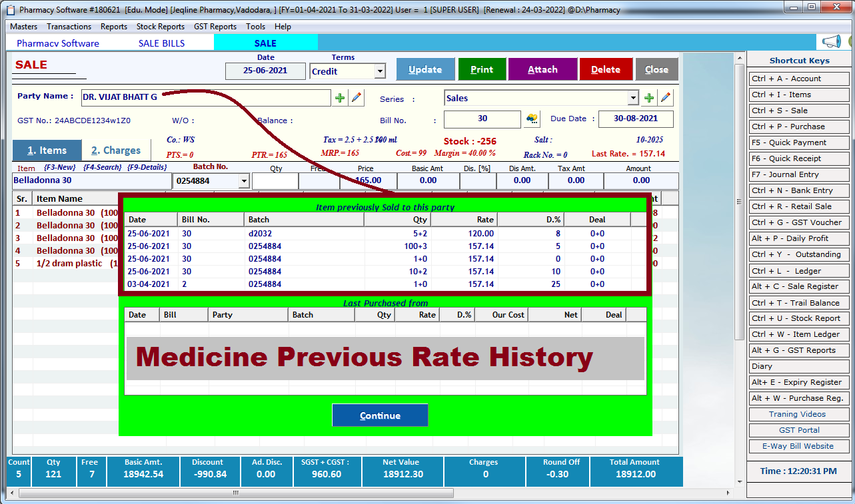
Task: Switch to the Charges tab
Action: pyautogui.click(x=116, y=150)
